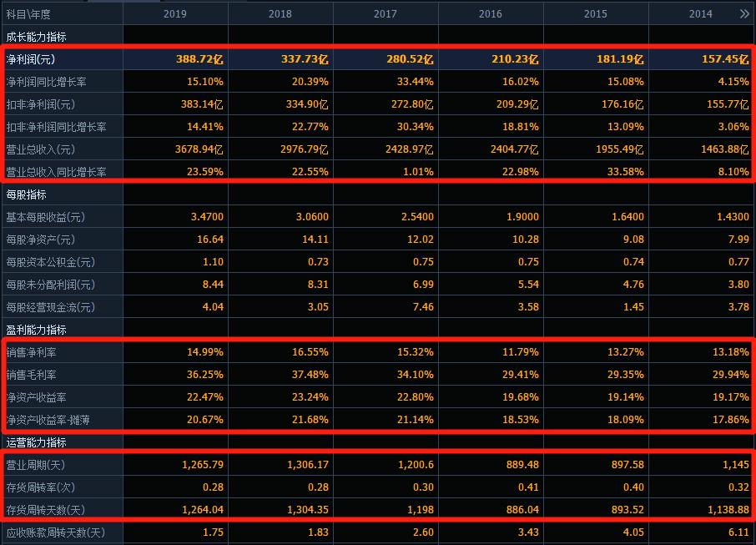Click the 2017 year column header
Viewport: 756px width, 545px height.
386,14
